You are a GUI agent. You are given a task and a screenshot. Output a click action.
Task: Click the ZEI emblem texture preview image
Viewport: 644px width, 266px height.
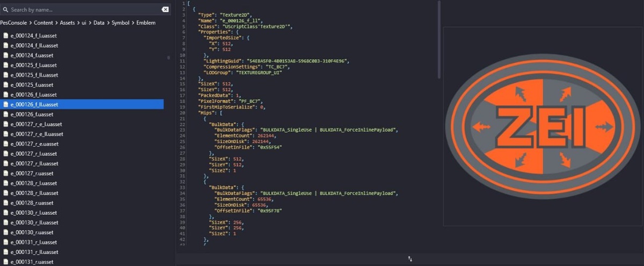pyautogui.click(x=543, y=126)
